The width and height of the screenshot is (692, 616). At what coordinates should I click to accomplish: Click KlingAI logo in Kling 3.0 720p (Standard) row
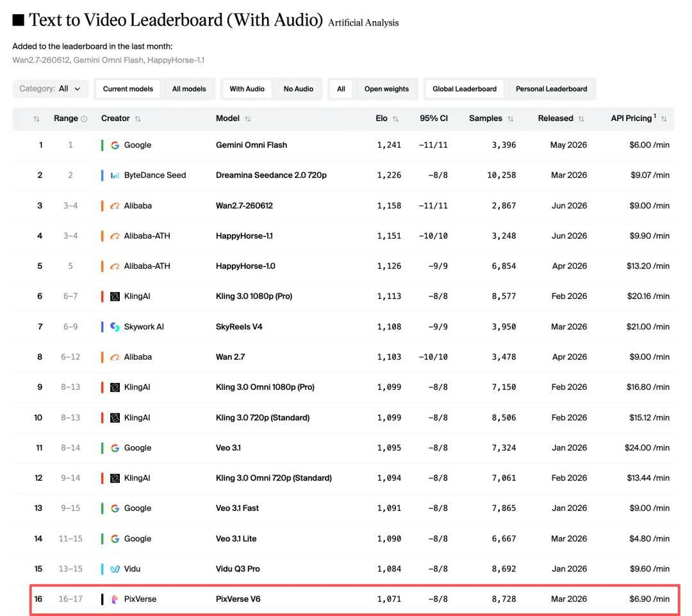pos(115,417)
